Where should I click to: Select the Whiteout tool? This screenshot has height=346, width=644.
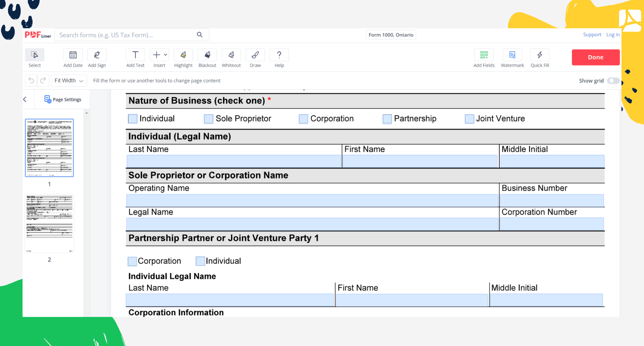click(x=231, y=55)
